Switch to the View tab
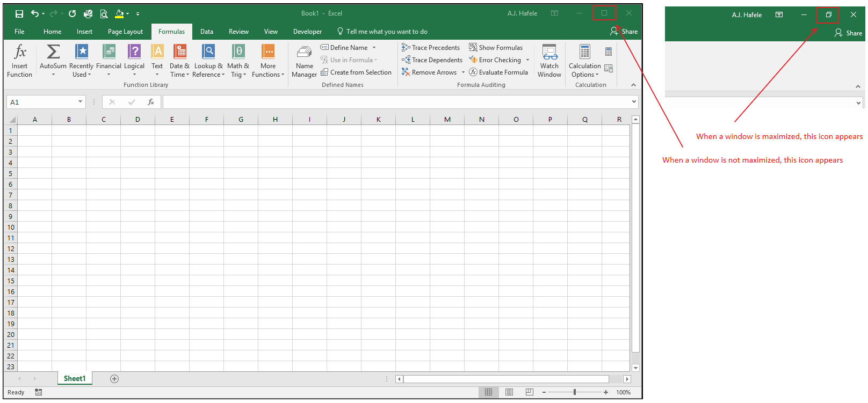The width and height of the screenshot is (868, 403). coord(271,32)
